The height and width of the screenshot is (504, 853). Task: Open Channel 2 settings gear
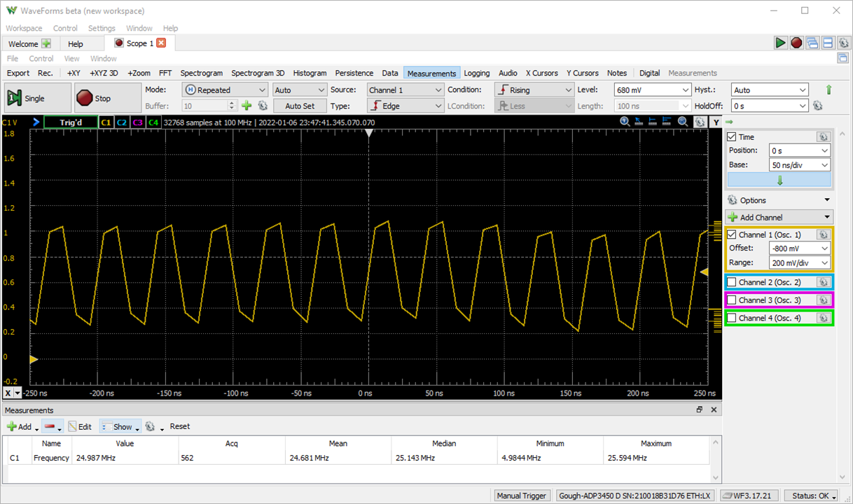click(824, 282)
